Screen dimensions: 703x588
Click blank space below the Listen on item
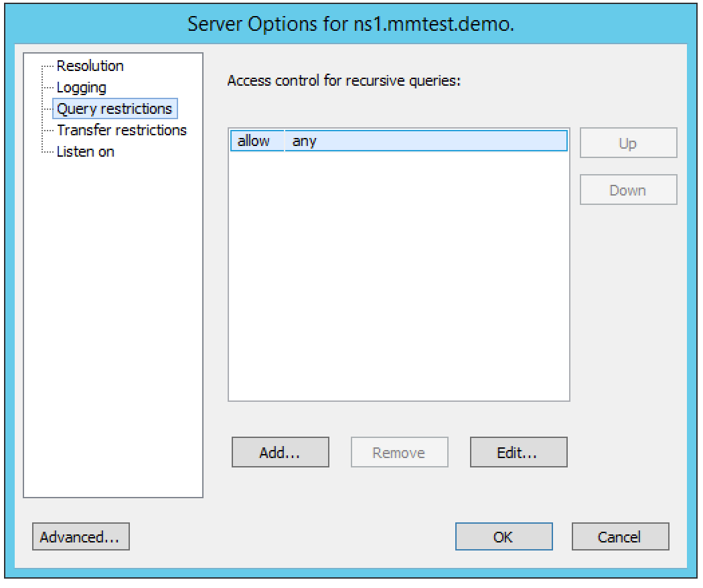pos(112,321)
